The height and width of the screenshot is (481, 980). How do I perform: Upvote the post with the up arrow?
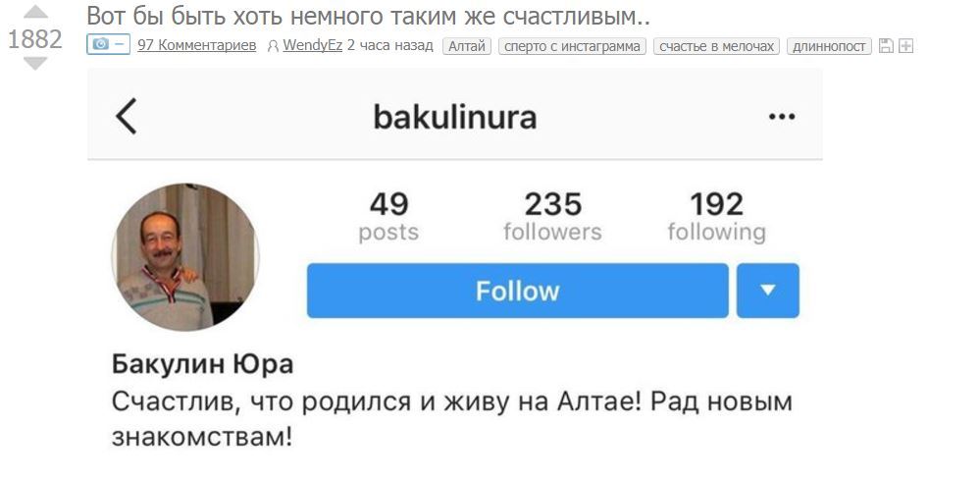[35, 13]
